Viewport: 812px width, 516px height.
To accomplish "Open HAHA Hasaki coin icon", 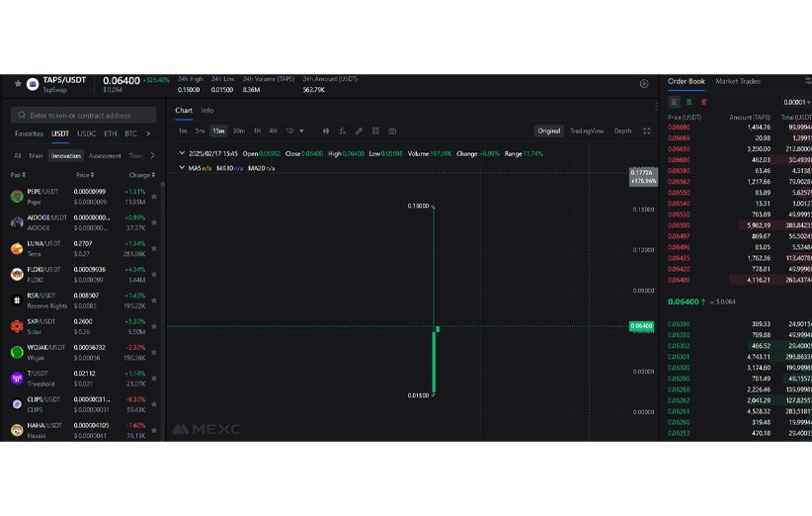I will [17, 430].
